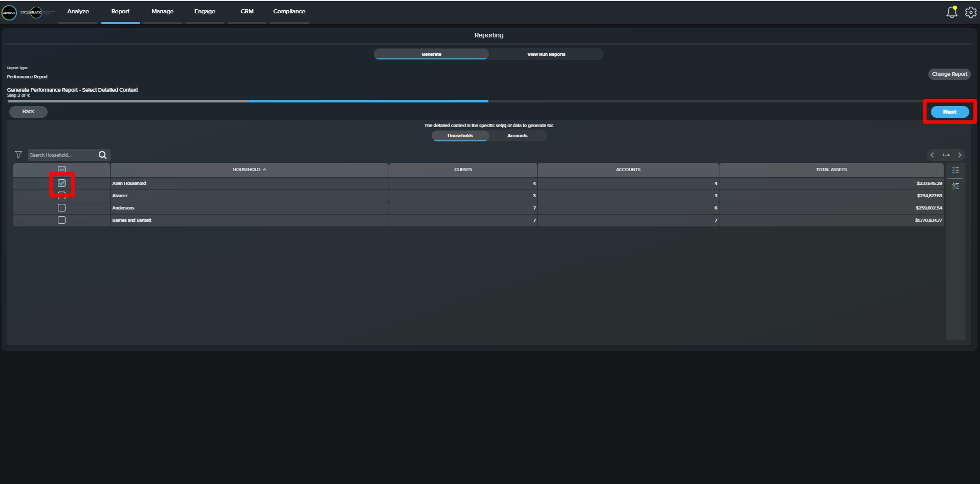The width and height of the screenshot is (980, 484).
Task: Click the Barnes and Bartlett name
Action: (x=132, y=220)
